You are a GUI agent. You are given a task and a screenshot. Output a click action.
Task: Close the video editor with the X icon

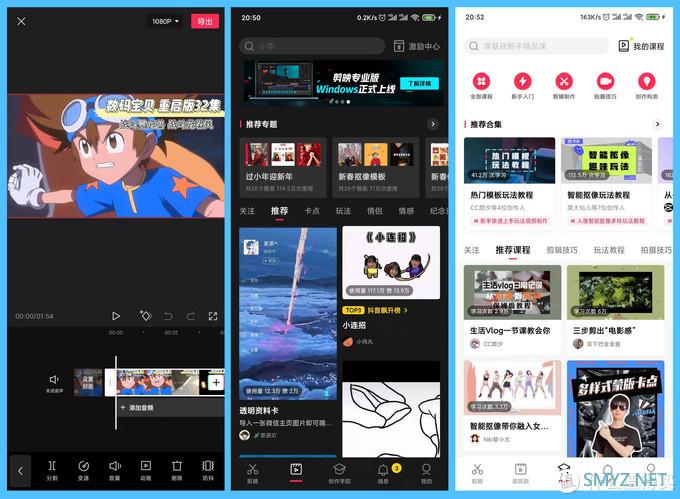pyautogui.click(x=21, y=21)
